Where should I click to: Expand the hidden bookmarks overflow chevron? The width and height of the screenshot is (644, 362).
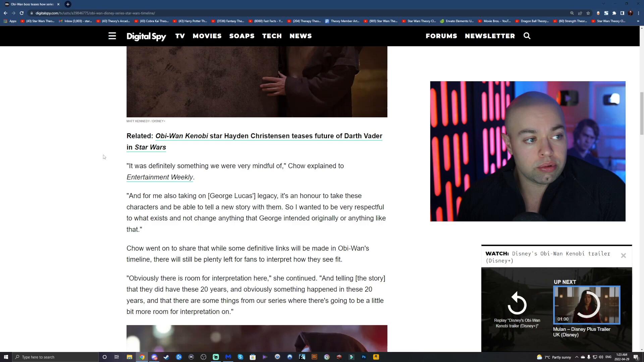point(638,21)
